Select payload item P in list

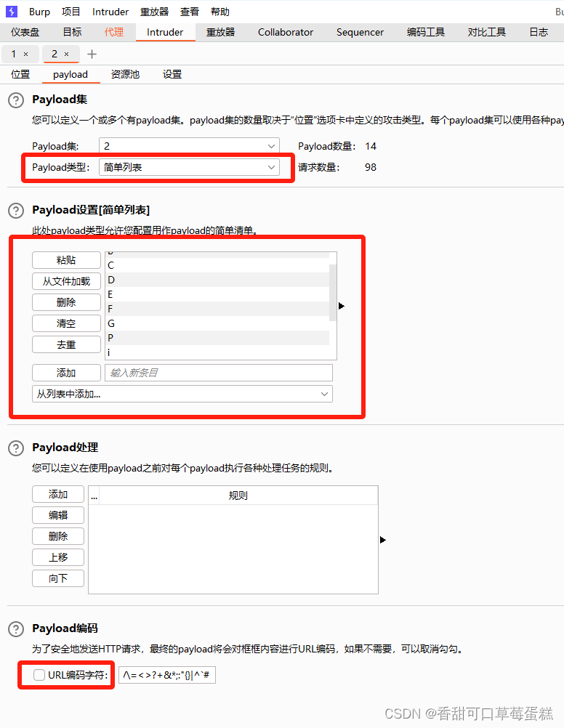click(217, 338)
